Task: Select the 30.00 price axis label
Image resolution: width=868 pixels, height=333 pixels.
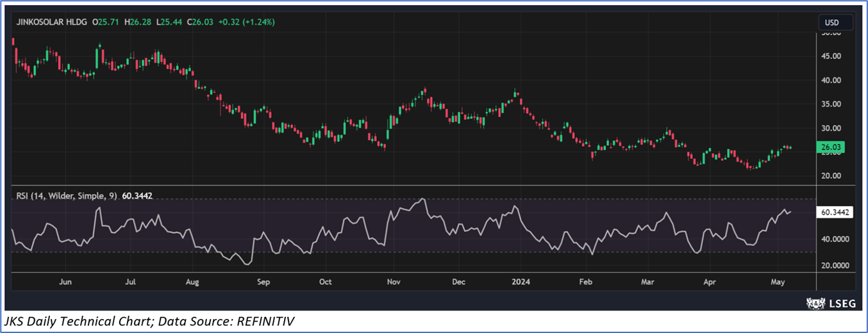Action: pos(832,128)
